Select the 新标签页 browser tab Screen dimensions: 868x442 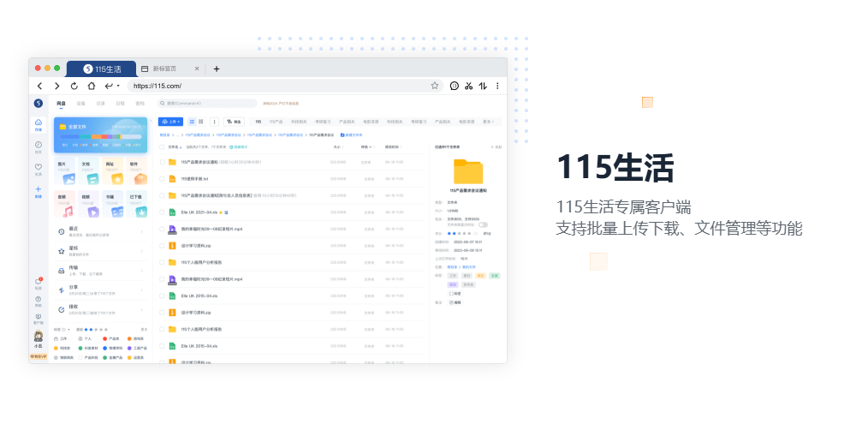tap(170, 69)
